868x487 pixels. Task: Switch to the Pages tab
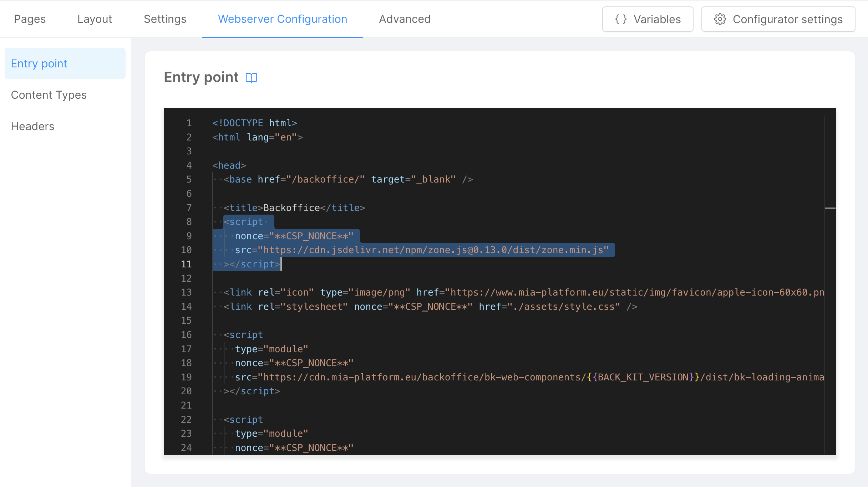(x=30, y=19)
